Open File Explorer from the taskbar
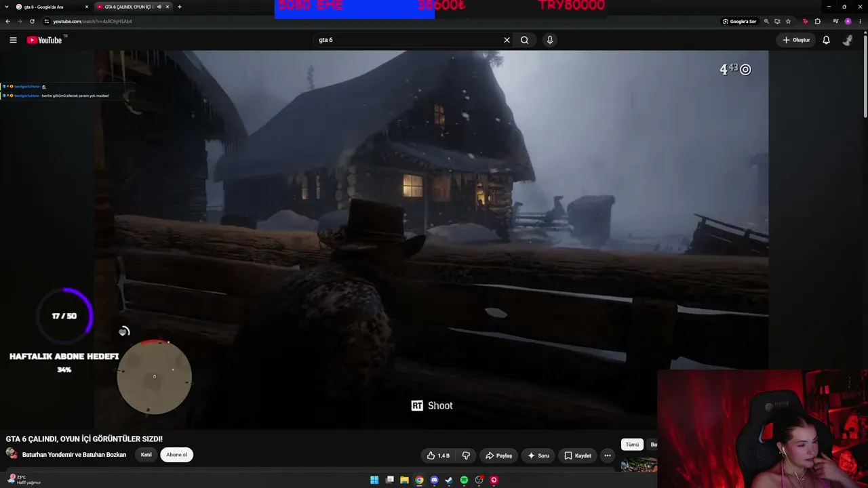Screen dimensions: 868x488 pos(404,480)
